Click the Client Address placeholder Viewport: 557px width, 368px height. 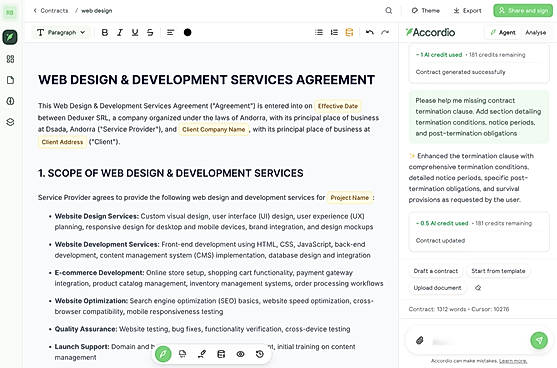point(62,142)
